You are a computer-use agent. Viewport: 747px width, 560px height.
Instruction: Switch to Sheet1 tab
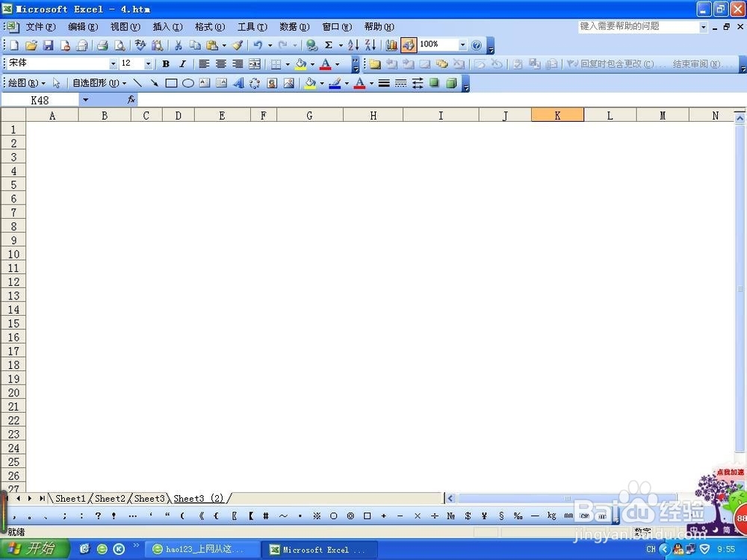point(70,499)
